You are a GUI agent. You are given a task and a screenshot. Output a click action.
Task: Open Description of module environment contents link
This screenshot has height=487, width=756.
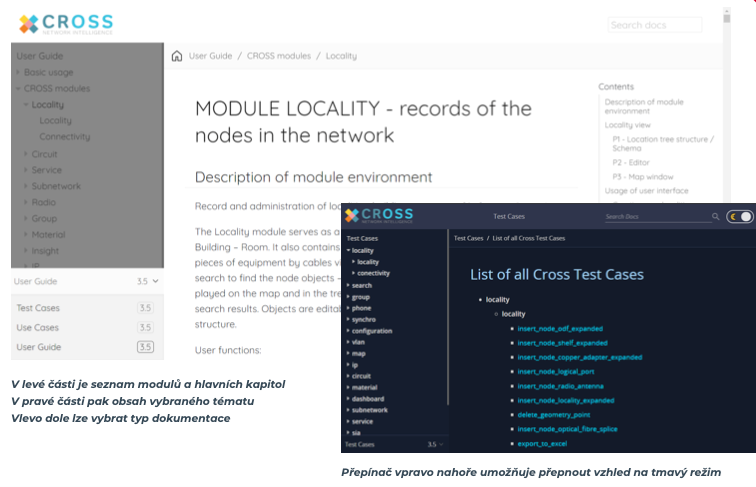point(644,107)
